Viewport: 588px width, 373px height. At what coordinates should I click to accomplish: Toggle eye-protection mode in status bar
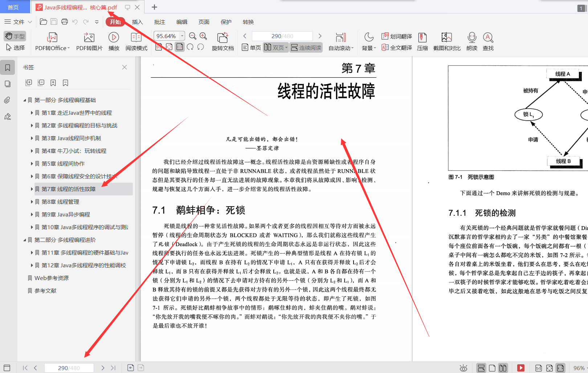pyautogui.click(x=464, y=368)
